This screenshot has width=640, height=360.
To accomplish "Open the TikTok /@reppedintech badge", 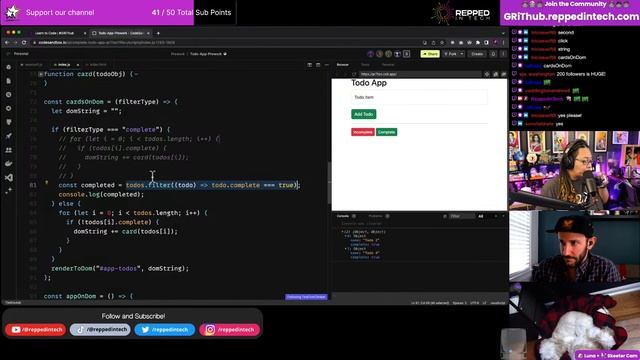I will pos(100,329).
